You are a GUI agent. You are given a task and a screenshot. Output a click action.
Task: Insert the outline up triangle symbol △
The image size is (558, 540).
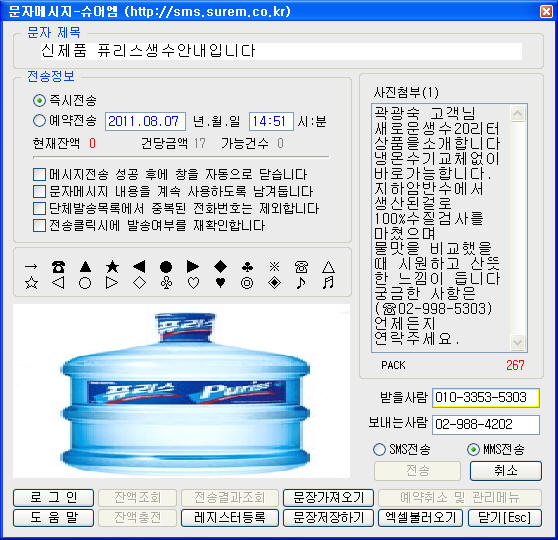(328, 266)
